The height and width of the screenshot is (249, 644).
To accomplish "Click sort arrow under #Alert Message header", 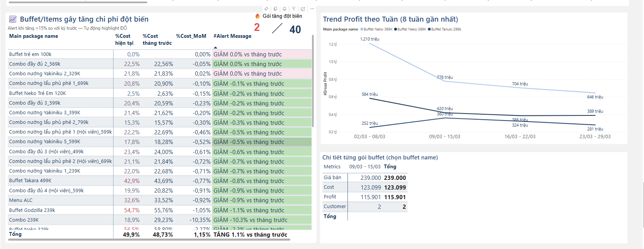I will [x=215, y=47].
